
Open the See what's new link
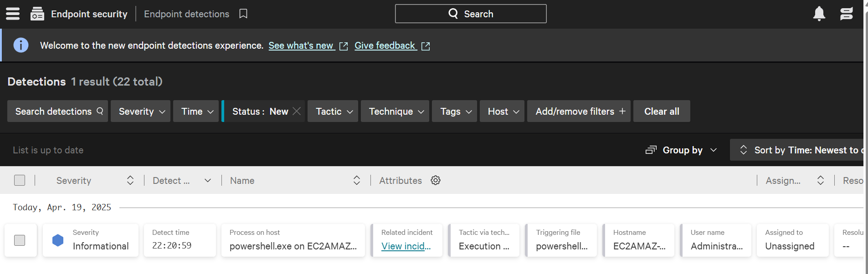click(301, 46)
